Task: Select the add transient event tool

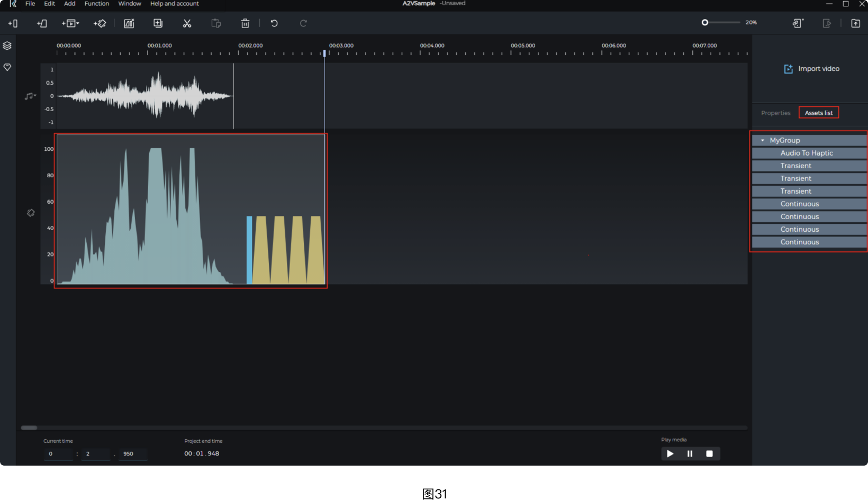Action: pyautogui.click(x=13, y=23)
